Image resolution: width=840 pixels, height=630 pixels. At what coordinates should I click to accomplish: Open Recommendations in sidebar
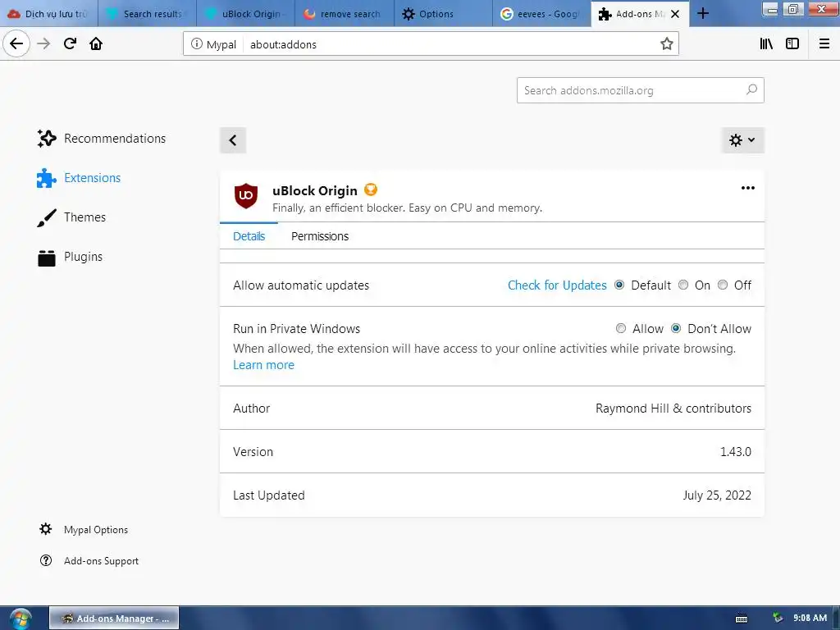(x=101, y=138)
